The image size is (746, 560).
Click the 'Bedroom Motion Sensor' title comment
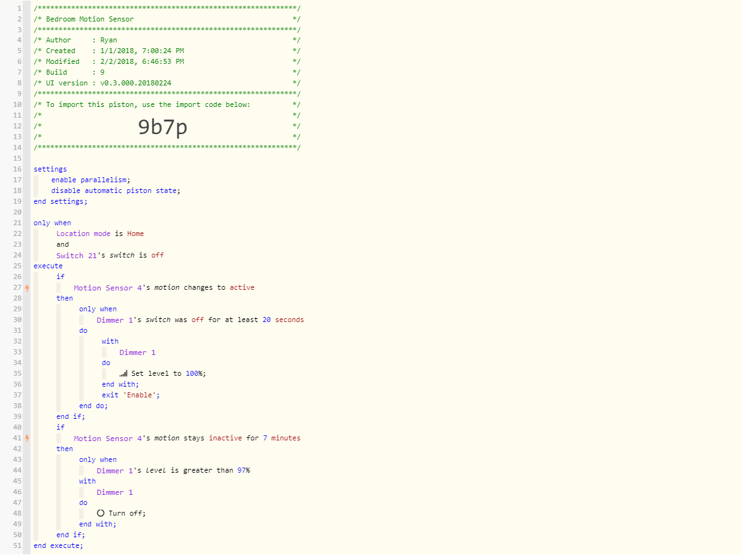167,19
